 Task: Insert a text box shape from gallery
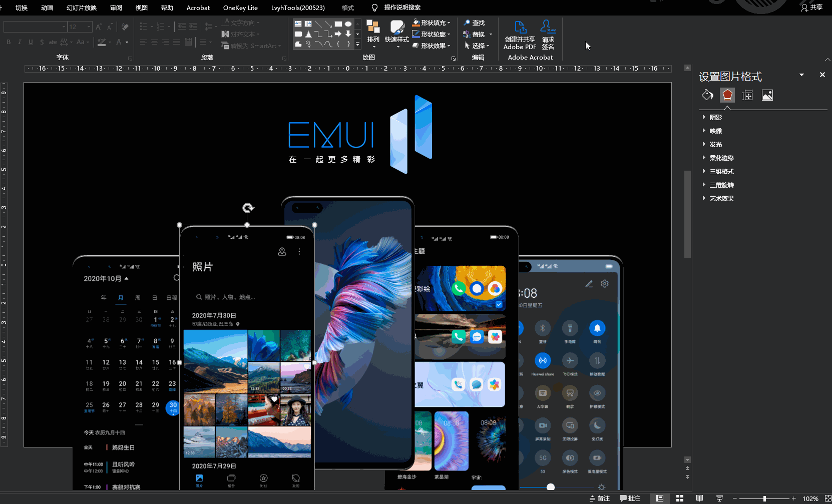tap(298, 24)
